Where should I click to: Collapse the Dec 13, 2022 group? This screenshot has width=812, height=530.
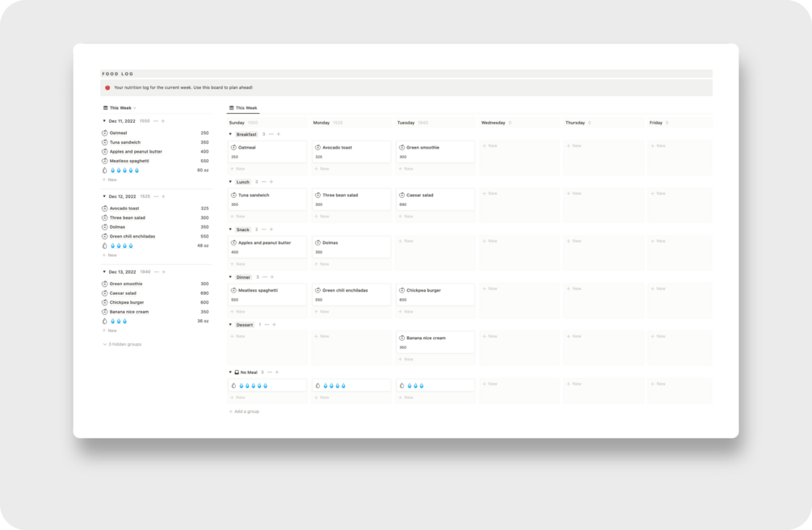[104, 272]
